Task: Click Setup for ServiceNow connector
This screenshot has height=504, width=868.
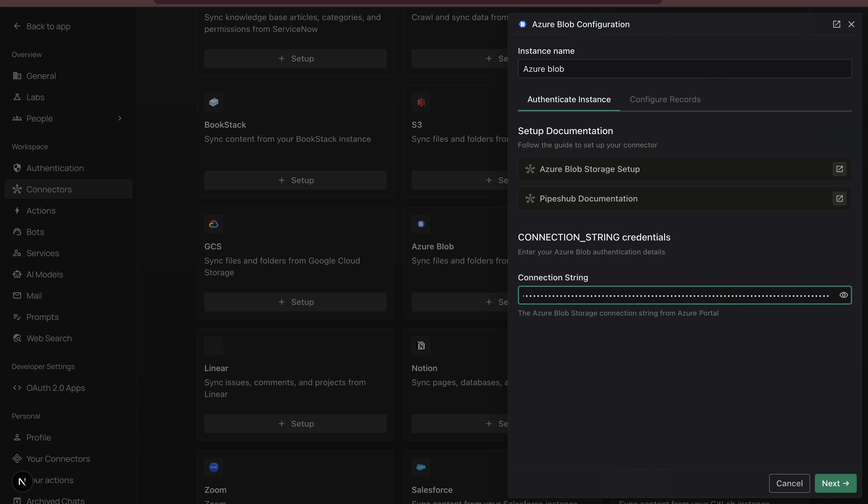Action: coord(295,58)
